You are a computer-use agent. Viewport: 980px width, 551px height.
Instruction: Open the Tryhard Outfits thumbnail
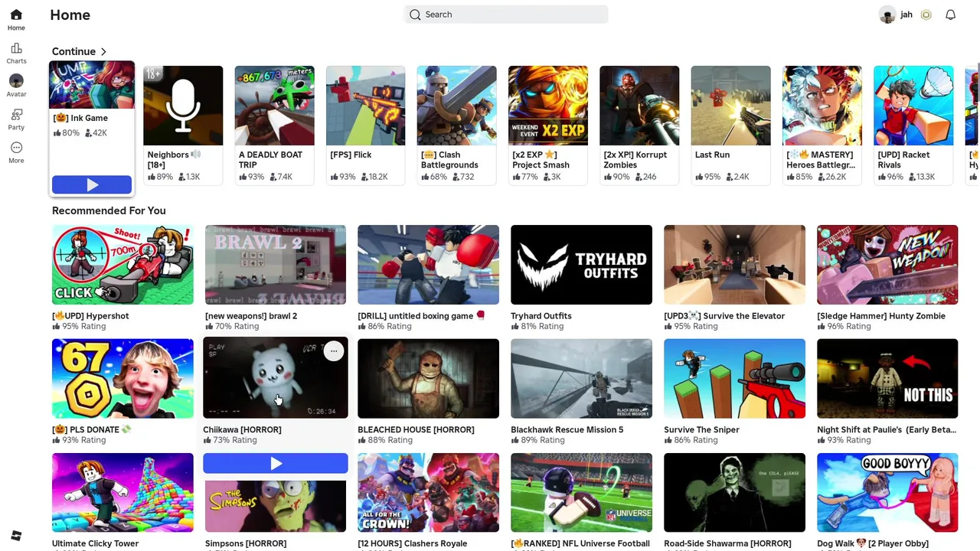581,265
